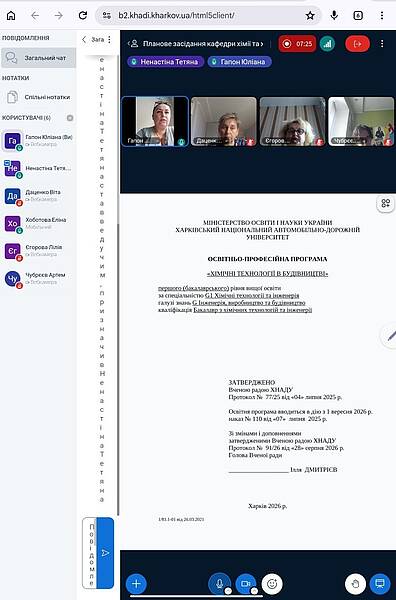Open Спільні нотатки shared notes
396x600 pixels.
(x=38, y=97)
